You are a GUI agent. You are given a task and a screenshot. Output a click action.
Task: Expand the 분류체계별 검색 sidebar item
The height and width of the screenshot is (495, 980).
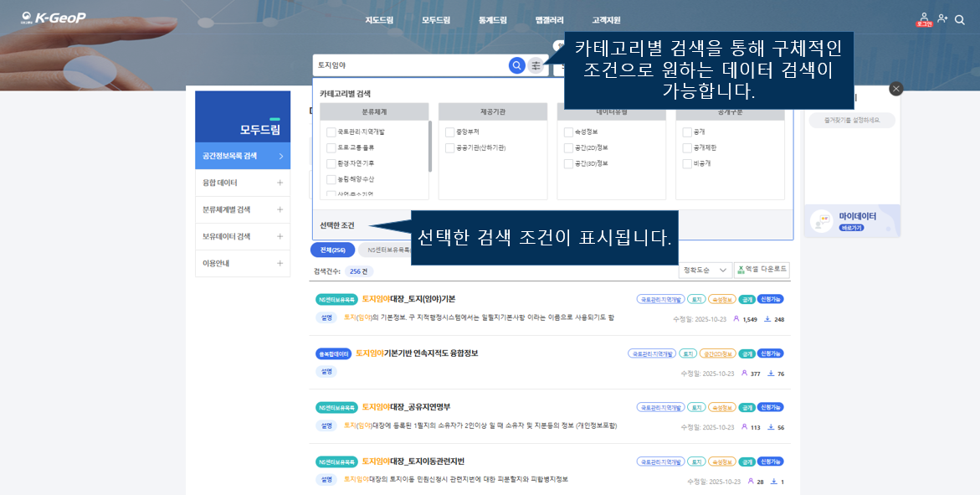(242, 209)
